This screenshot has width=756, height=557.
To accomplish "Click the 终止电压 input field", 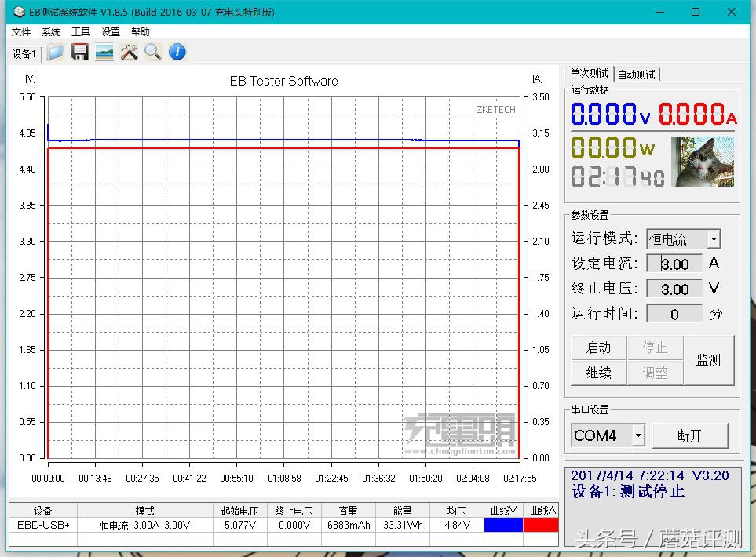I will [x=674, y=289].
